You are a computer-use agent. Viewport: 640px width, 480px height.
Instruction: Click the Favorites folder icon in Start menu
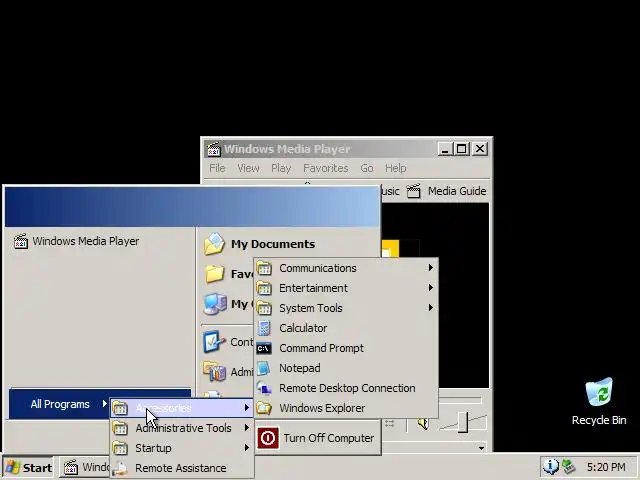click(214, 274)
